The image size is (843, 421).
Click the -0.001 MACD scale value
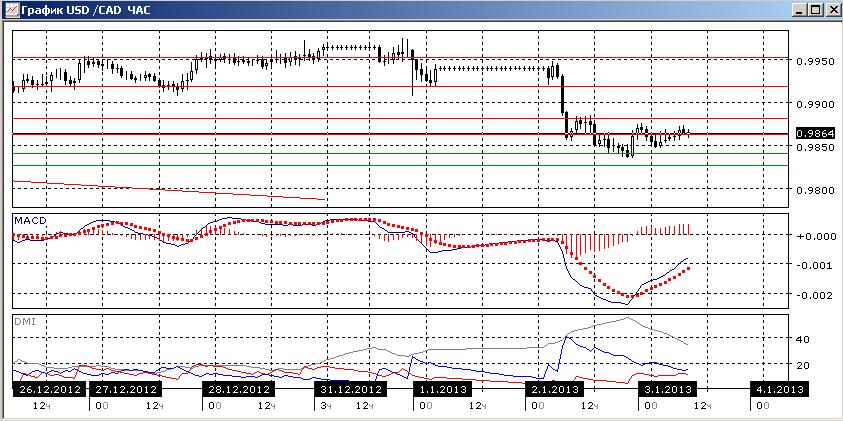coord(815,265)
